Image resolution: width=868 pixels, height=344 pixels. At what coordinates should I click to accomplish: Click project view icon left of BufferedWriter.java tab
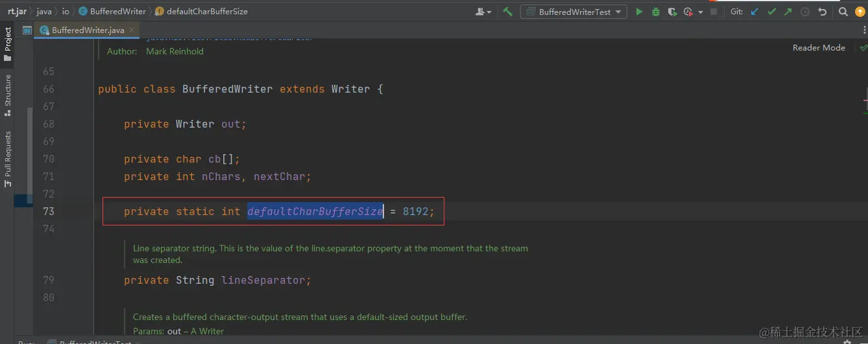pos(27,30)
